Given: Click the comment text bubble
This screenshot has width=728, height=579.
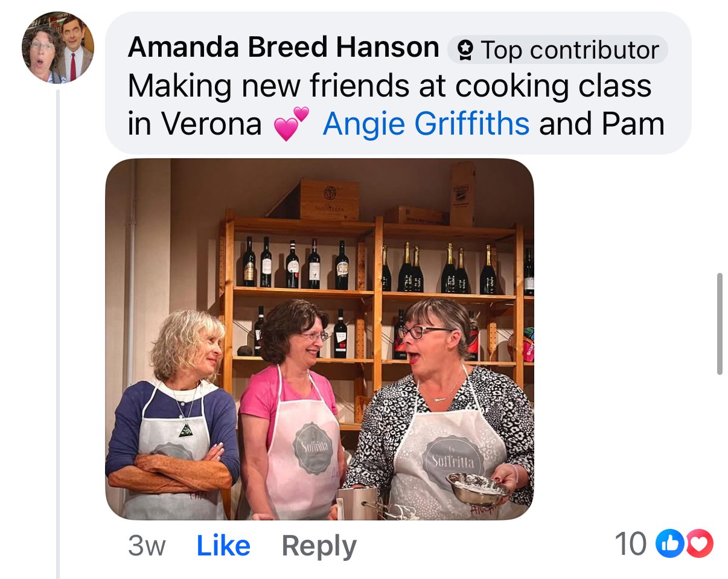Looking at the screenshot, I should point(398,83).
